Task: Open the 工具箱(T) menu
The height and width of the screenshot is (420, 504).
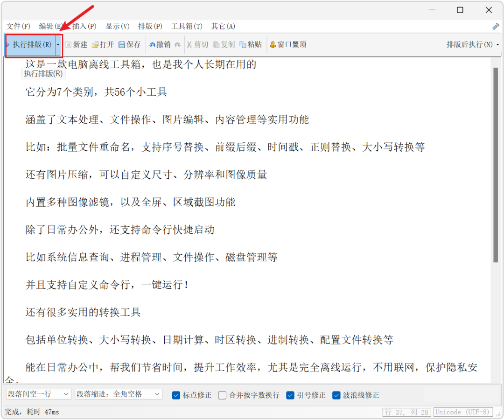Action: (x=187, y=26)
